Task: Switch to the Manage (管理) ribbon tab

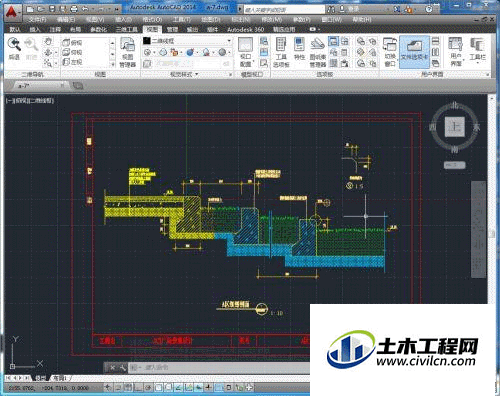Action: pos(172,29)
